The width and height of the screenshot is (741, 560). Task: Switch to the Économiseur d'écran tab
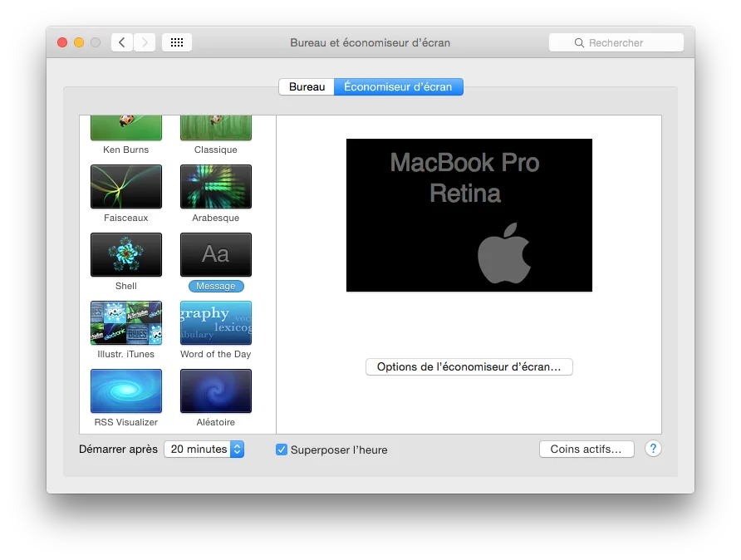(x=399, y=87)
